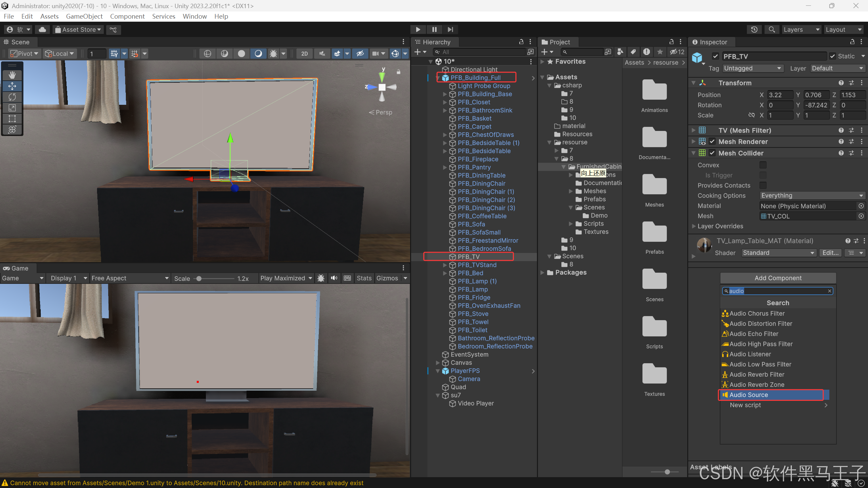The width and height of the screenshot is (868, 488).
Task: Click the Step frame button
Action: pyautogui.click(x=450, y=30)
